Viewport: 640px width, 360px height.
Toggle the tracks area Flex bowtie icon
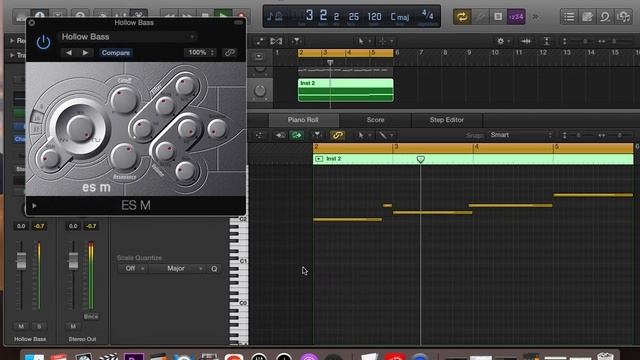point(276,41)
